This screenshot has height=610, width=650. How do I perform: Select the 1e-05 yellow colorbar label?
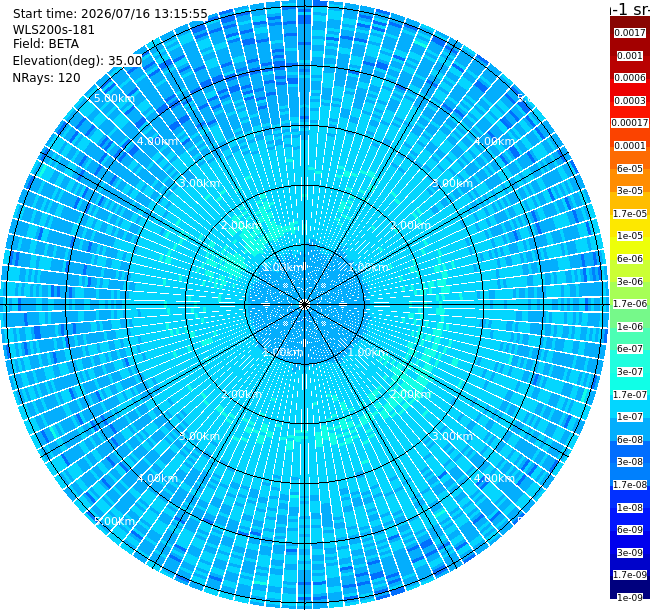(x=630, y=236)
